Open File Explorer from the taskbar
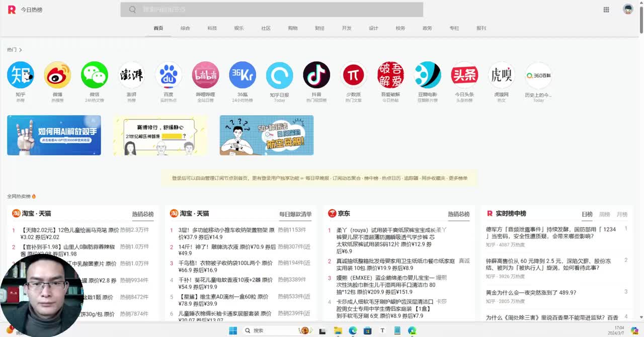 (338, 330)
